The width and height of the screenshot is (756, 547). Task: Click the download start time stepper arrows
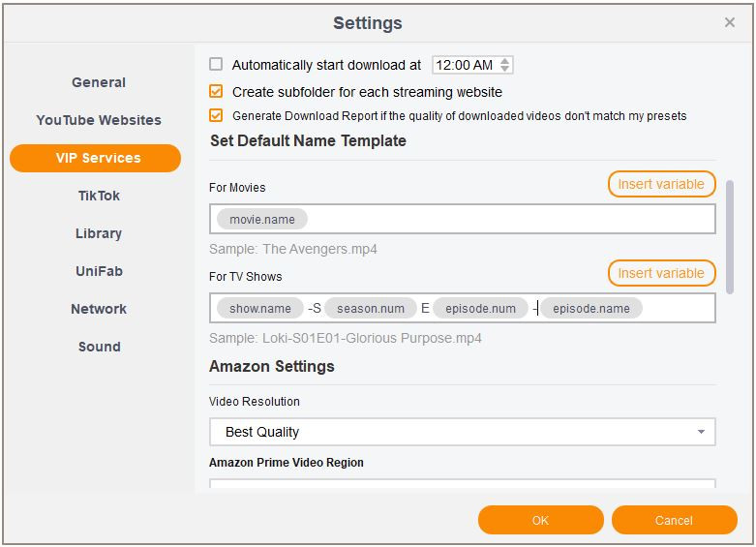click(506, 65)
